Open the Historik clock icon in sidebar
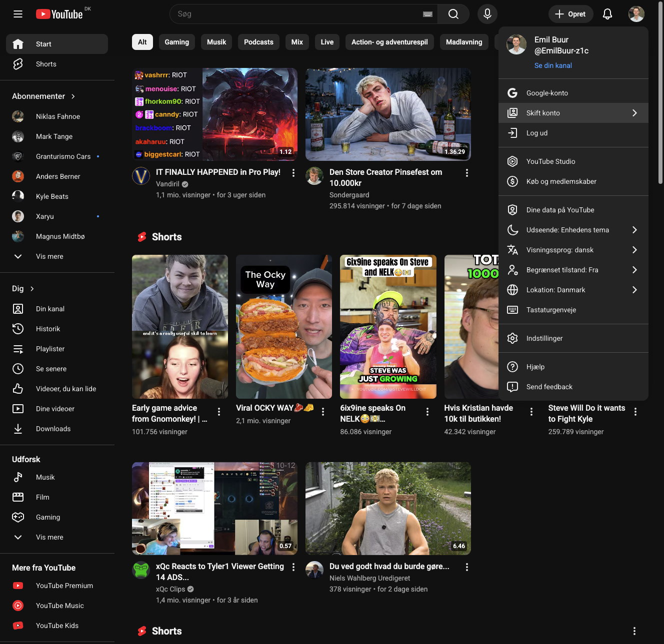The height and width of the screenshot is (644, 664). 18,329
